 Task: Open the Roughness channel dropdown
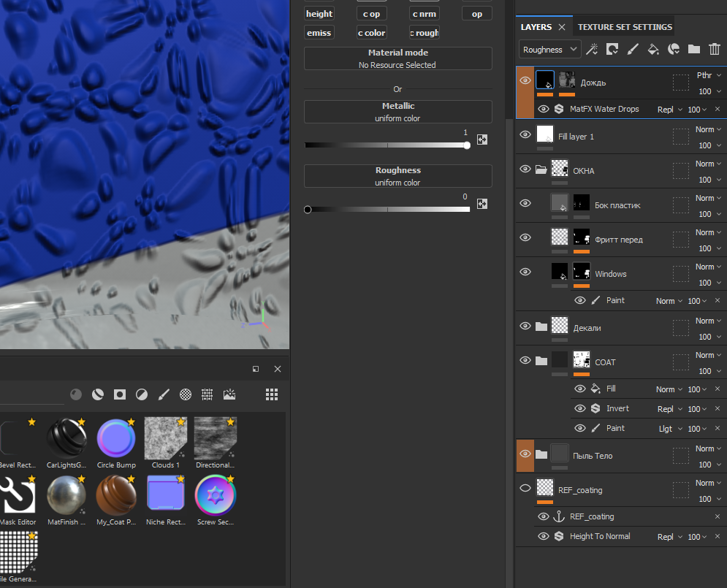pos(550,49)
